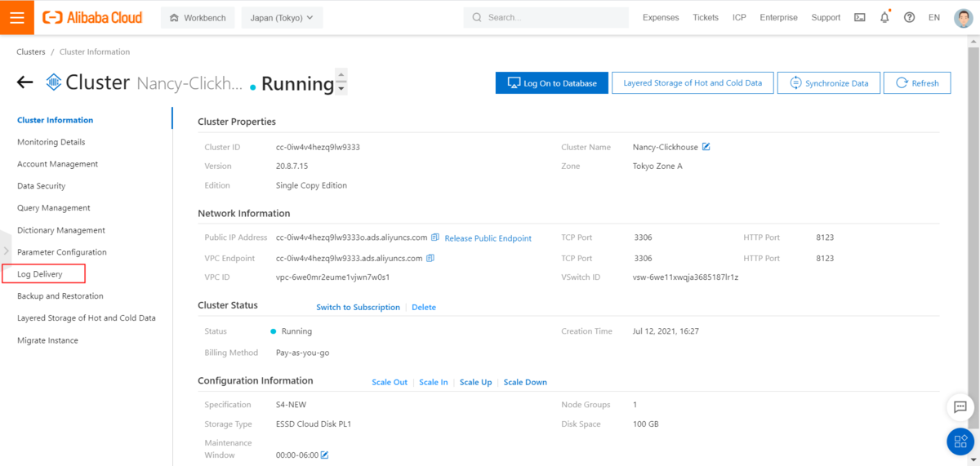The height and width of the screenshot is (466, 980).
Task: Edit the cluster name with pencil icon
Action: tap(706, 147)
